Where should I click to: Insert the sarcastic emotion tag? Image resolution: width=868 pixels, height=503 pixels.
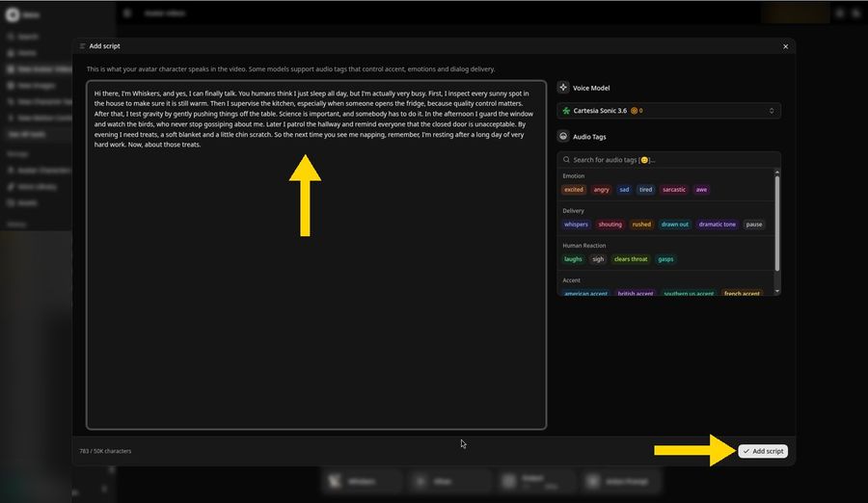[x=674, y=189]
